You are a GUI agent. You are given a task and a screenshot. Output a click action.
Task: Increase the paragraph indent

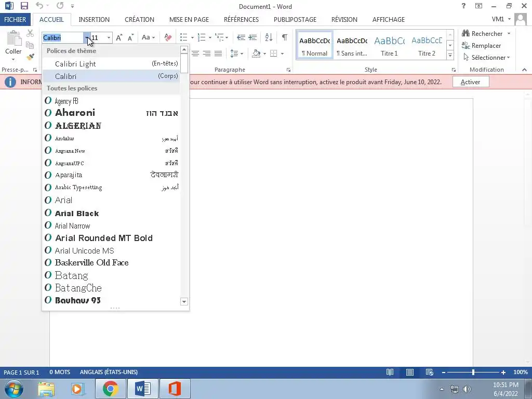[x=252, y=37]
